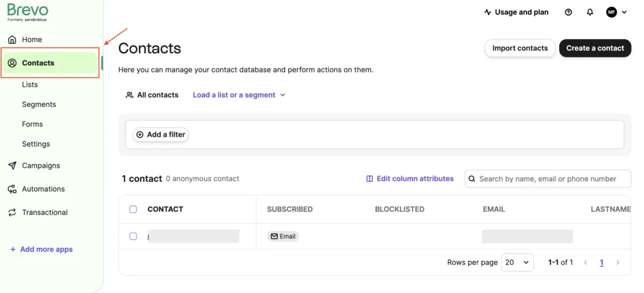Select the All contacts tab
This screenshot has width=644, height=293.
152,95
